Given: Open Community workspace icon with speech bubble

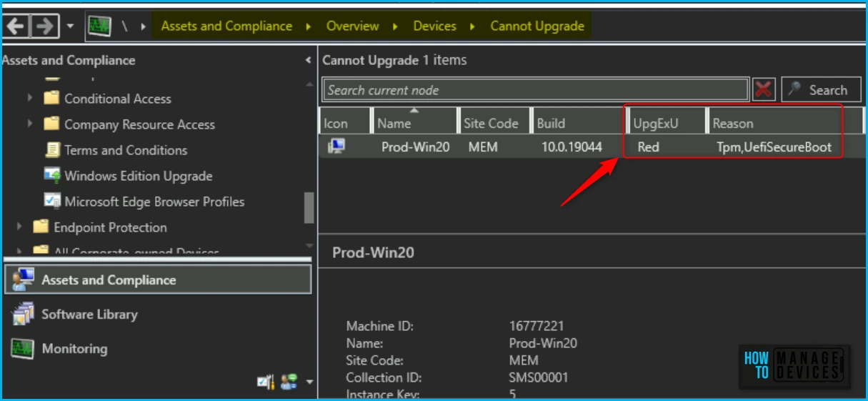Looking at the screenshot, I should point(289,382).
